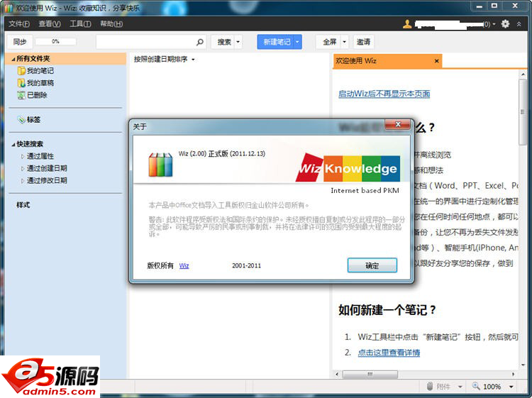Open the 文件(F) menu

pos(19,23)
